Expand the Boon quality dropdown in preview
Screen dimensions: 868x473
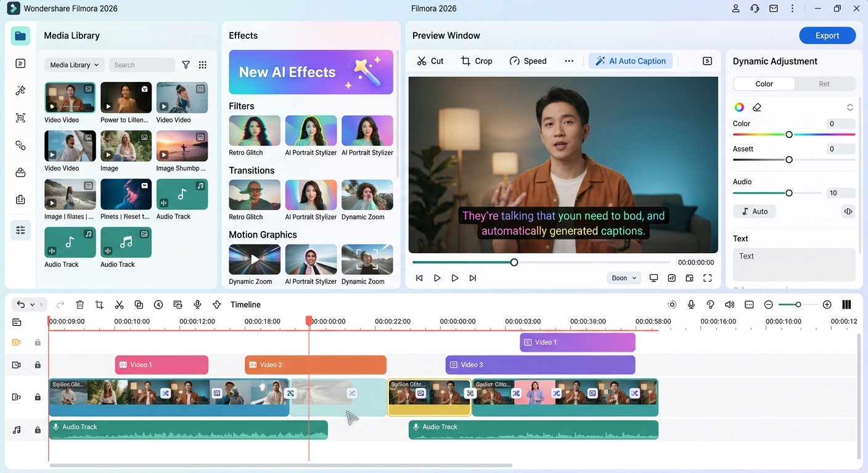coord(624,278)
